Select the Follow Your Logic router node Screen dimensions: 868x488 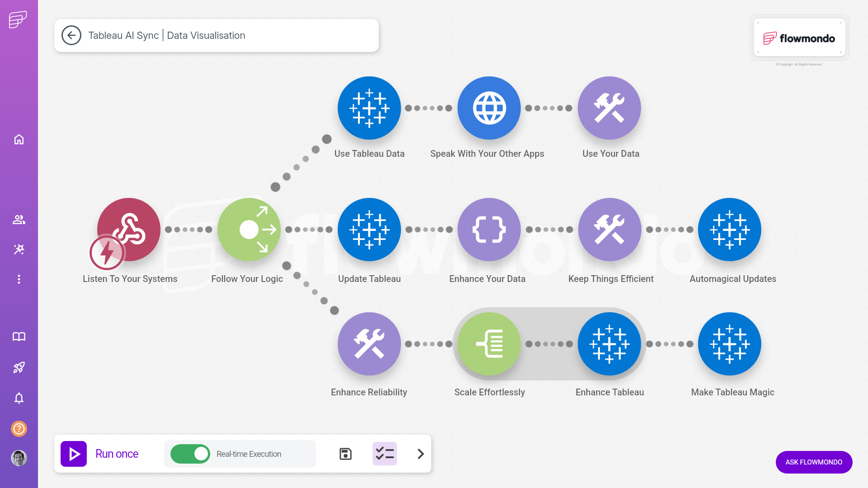[x=249, y=230]
